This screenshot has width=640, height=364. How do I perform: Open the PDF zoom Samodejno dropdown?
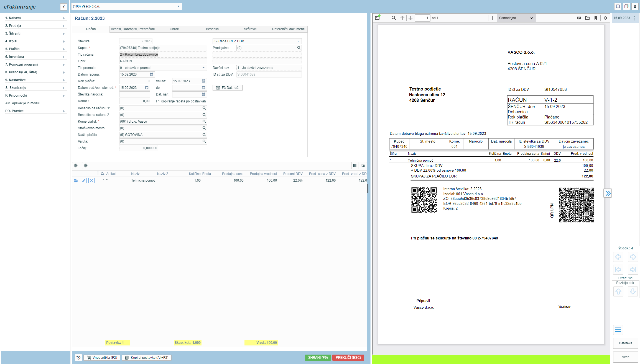coord(516,18)
